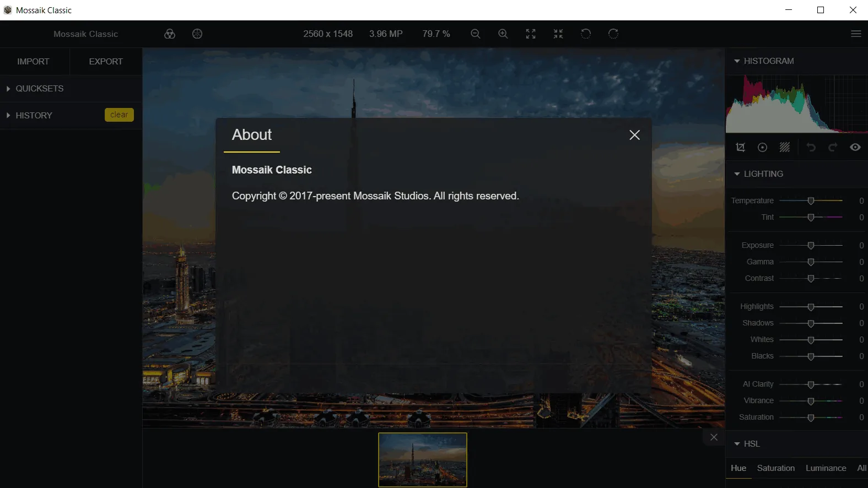Image resolution: width=868 pixels, height=488 pixels.
Task: Click the Mossaik app icon in title bar
Action: [8, 10]
